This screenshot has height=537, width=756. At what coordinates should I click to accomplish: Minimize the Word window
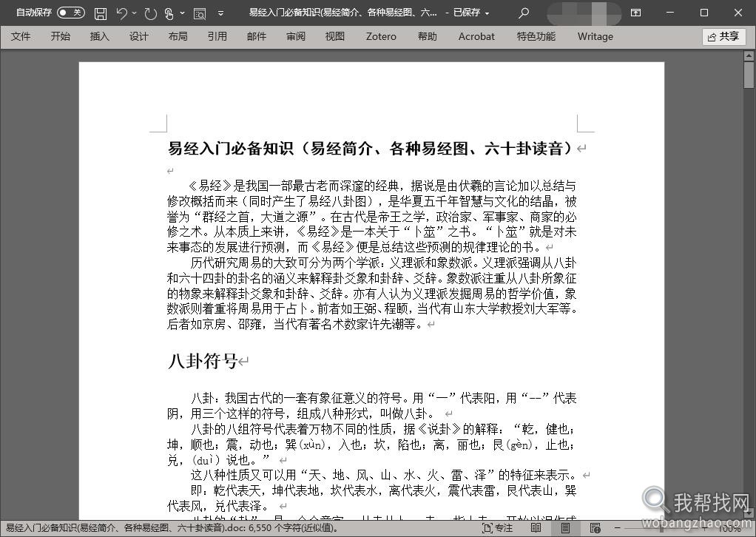coord(669,13)
